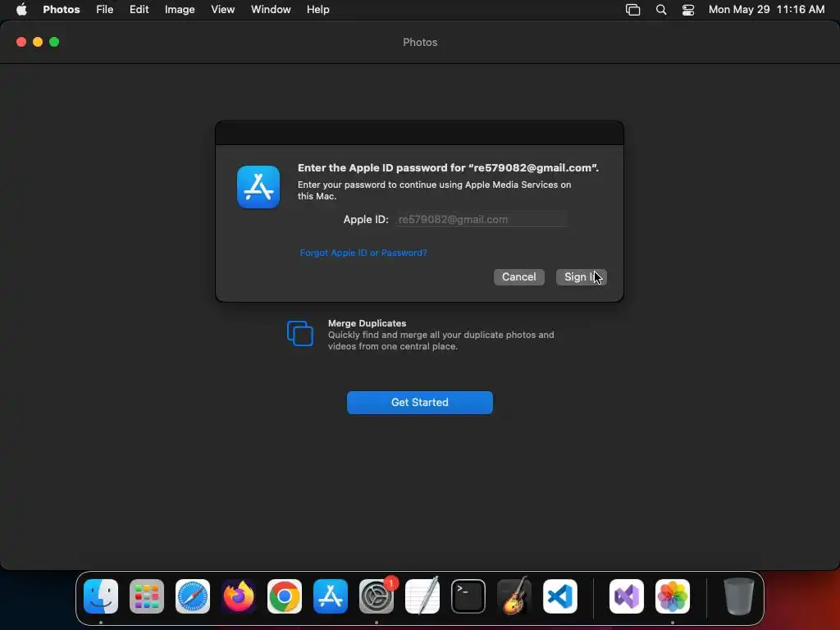
Task: Launch Safari from the Dock
Action: coord(193,596)
